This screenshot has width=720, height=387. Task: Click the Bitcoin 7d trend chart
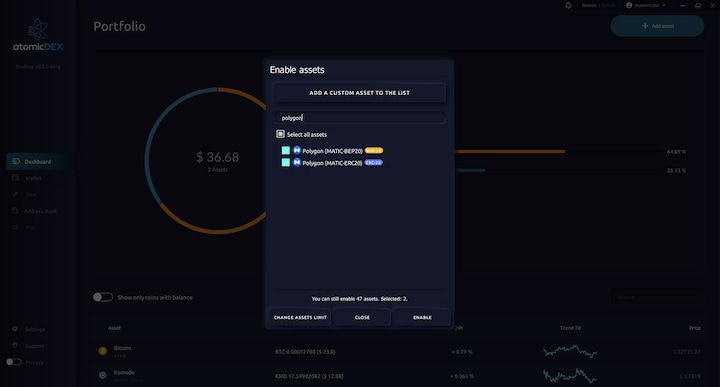570,352
